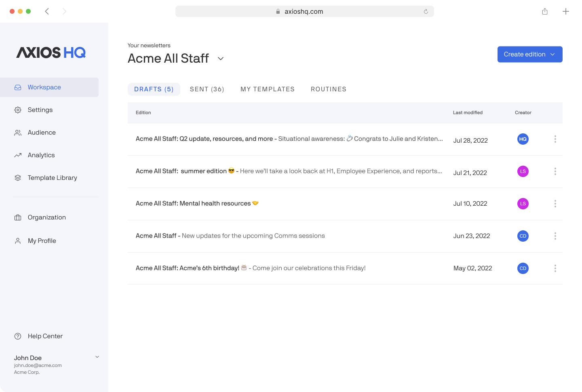The image size is (582, 392).
Task: Open more options for Mental health resources draft
Action: coord(555,204)
